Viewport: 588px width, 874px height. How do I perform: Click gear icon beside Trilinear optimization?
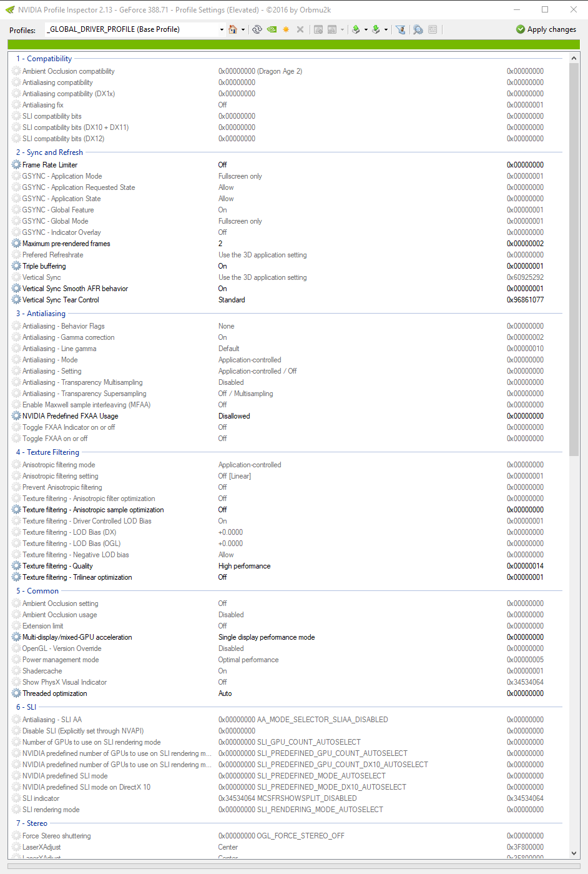click(x=16, y=577)
